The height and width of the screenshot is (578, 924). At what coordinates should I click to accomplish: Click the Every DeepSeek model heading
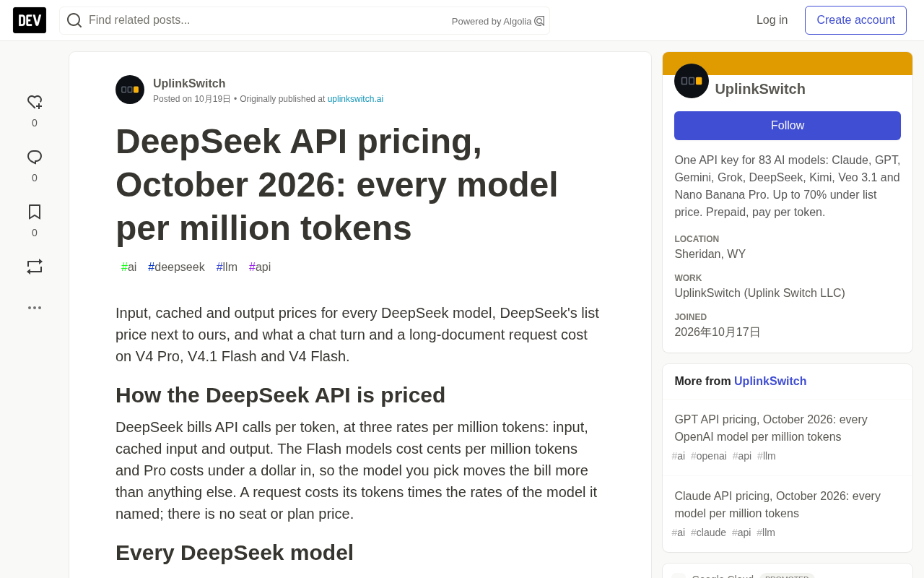point(235,553)
